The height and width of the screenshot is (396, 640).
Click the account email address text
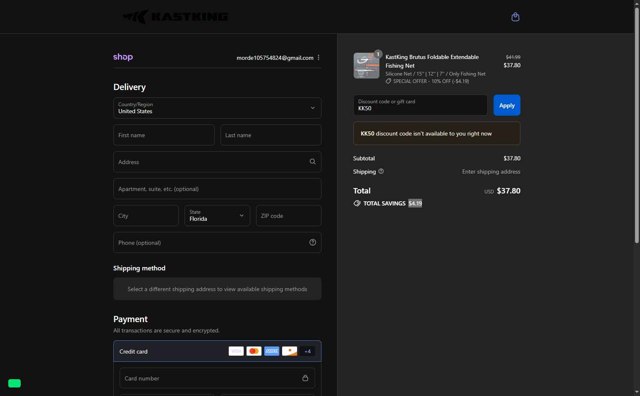pos(275,58)
